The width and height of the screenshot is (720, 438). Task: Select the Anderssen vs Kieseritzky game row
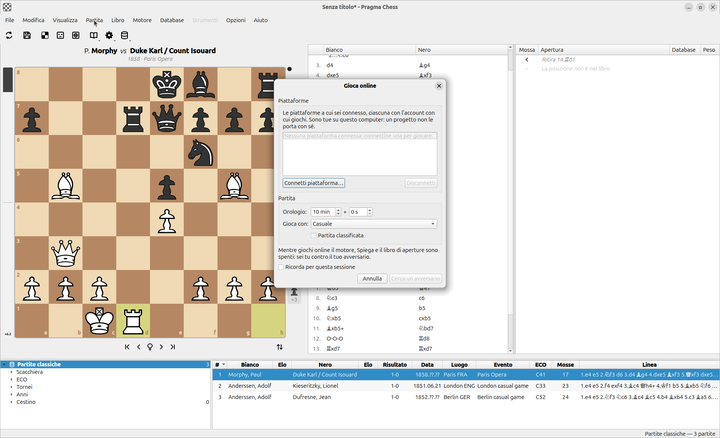(466, 386)
